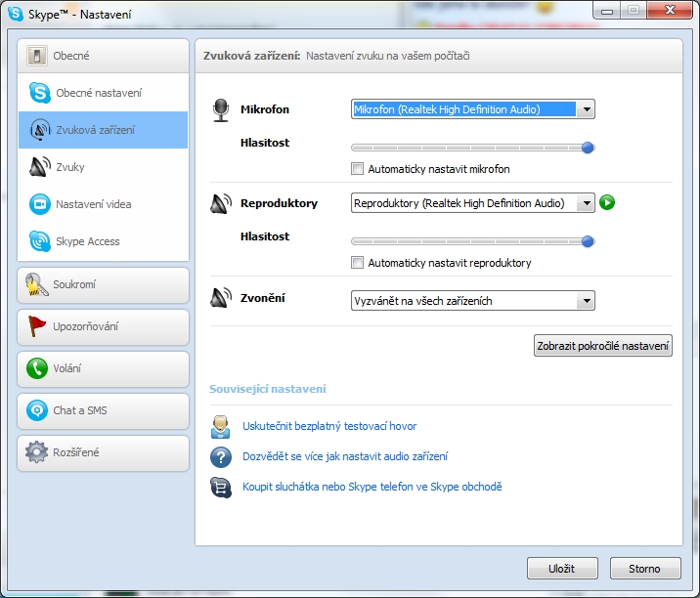Image resolution: width=700 pixels, height=598 pixels.
Task: Open the Rozšířené settings section
Action: pos(103,452)
